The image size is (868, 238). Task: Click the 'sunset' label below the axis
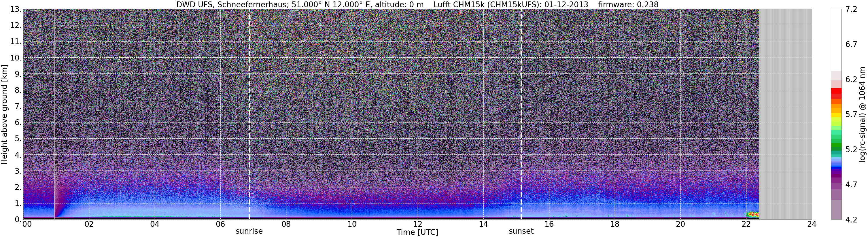tap(521, 231)
